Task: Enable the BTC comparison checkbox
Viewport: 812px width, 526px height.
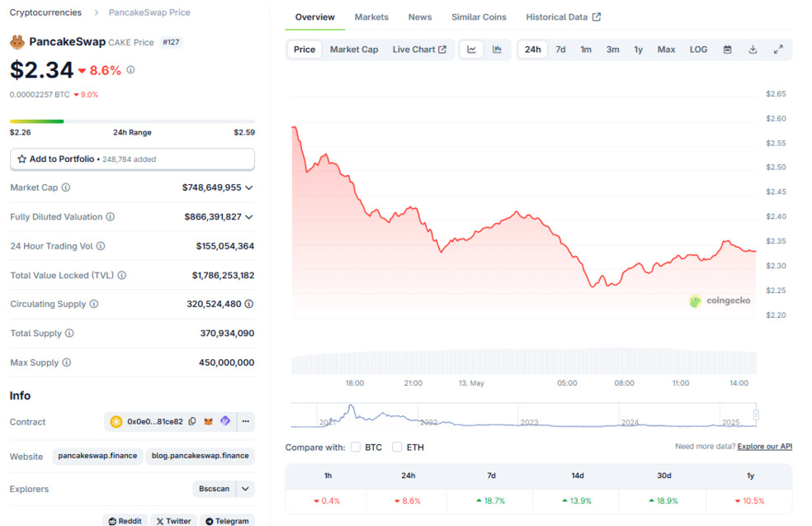Action: pyautogui.click(x=356, y=447)
